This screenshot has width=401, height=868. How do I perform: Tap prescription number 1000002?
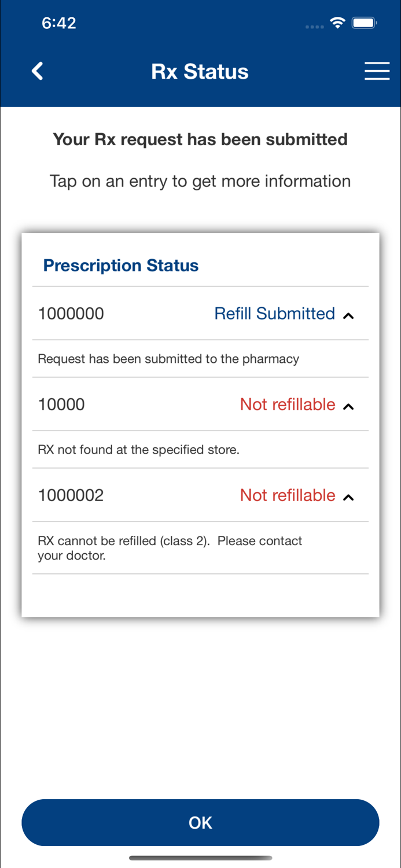click(71, 495)
